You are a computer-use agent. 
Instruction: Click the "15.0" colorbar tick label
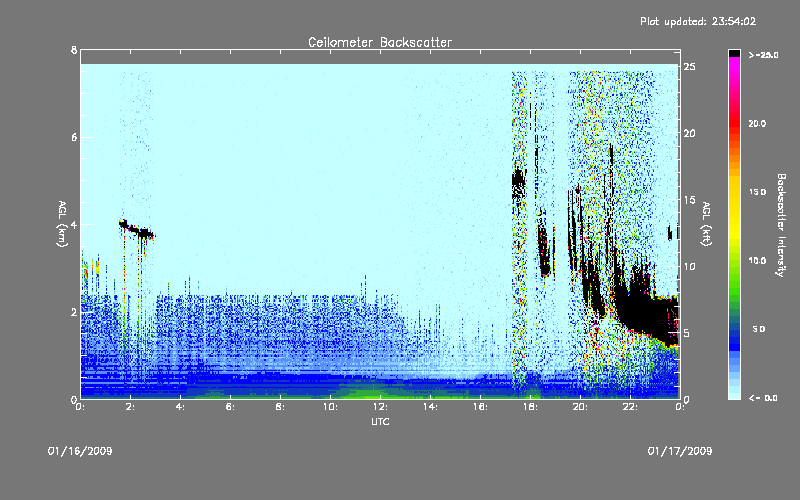point(757,192)
